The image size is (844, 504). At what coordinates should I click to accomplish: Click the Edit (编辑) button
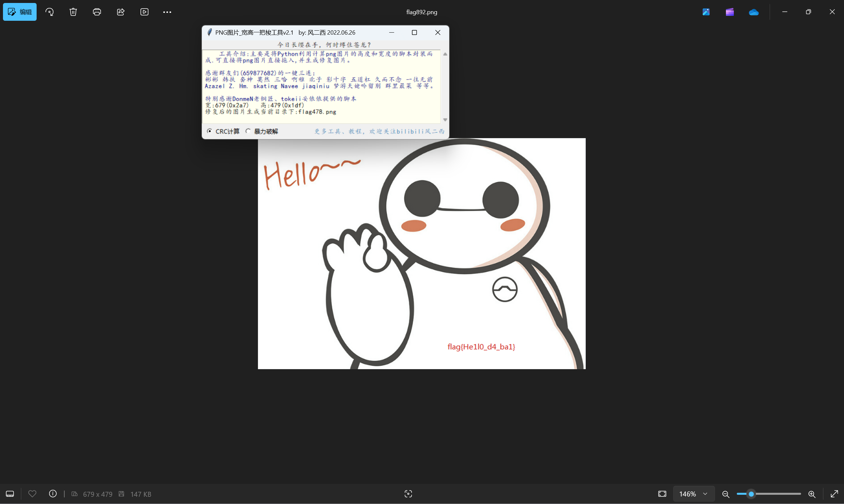[x=20, y=12]
